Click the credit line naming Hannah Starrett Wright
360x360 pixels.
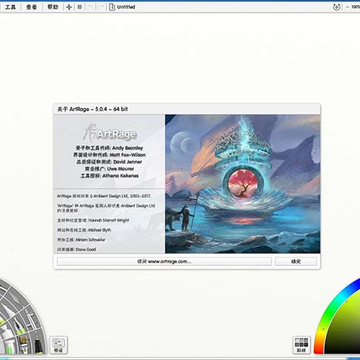(93, 220)
